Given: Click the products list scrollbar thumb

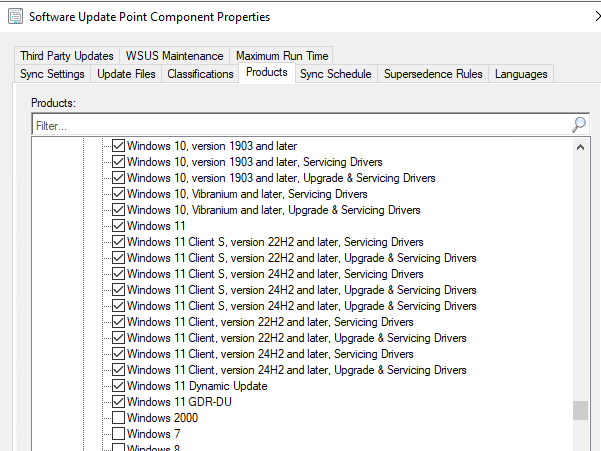Looking at the screenshot, I should 580,410.
